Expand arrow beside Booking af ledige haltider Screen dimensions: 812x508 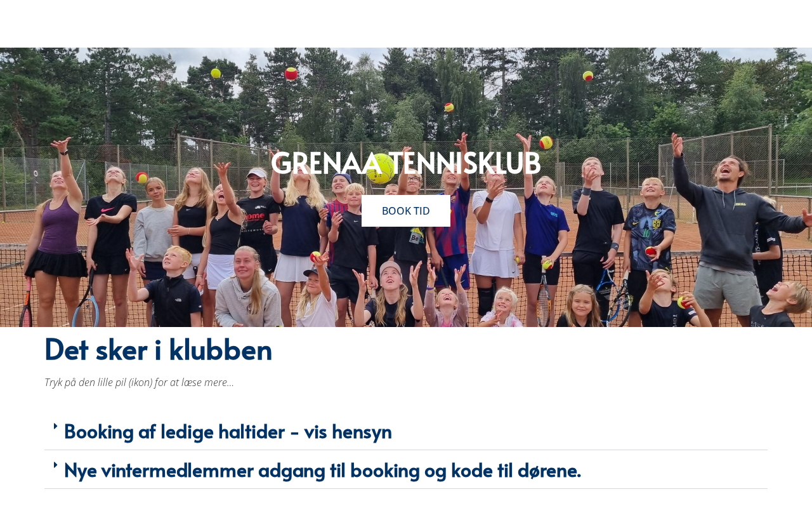point(55,425)
